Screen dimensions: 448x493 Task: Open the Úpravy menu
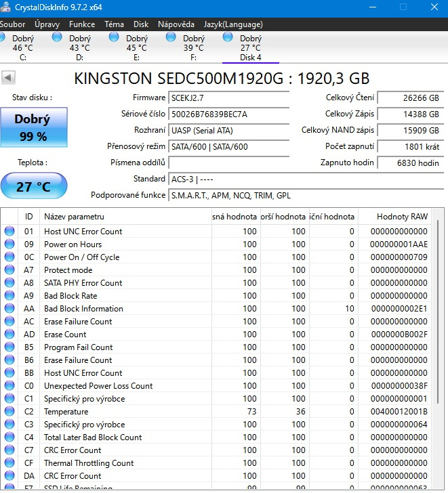[x=47, y=24]
